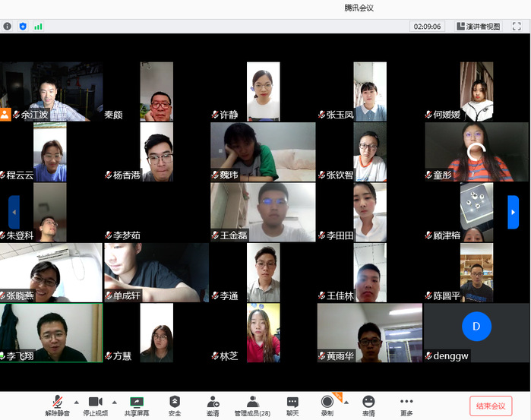Click the 邀请 invite icon
531x420 pixels.
pos(213,402)
